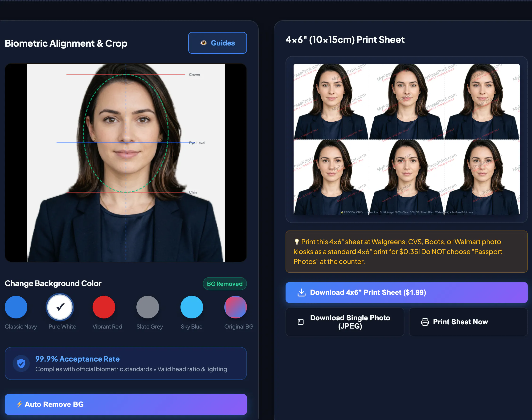Toggle the Guides eye button
Viewport: 532px width, 420px height.
click(217, 43)
